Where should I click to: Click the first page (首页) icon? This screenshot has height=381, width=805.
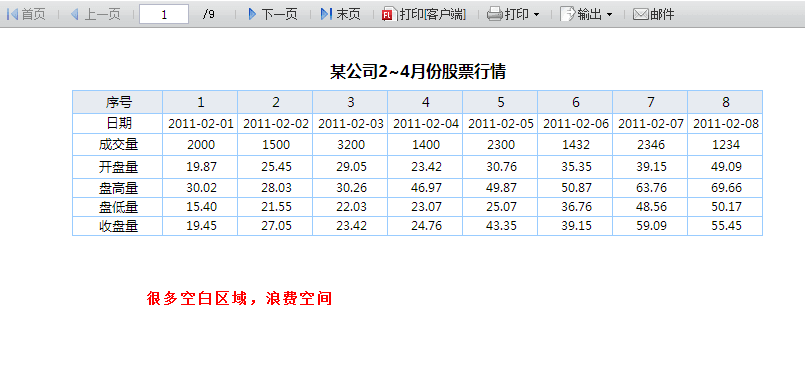click(x=12, y=14)
